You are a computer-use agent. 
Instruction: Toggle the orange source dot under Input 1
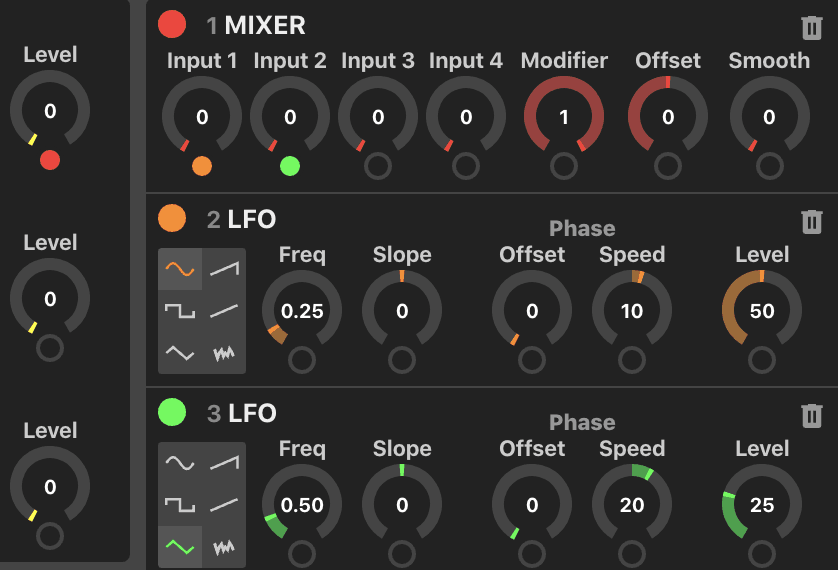click(x=202, y=166)
